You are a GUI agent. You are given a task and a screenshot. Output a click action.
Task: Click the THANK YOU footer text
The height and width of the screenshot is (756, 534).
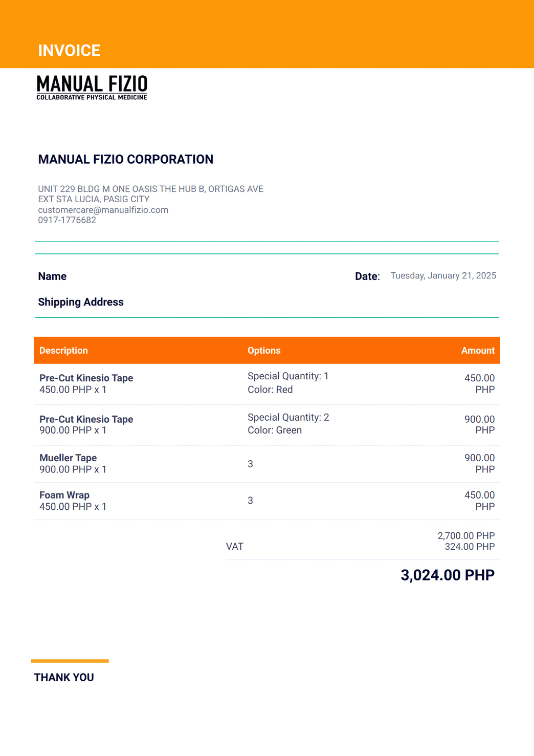click(64, 678)
